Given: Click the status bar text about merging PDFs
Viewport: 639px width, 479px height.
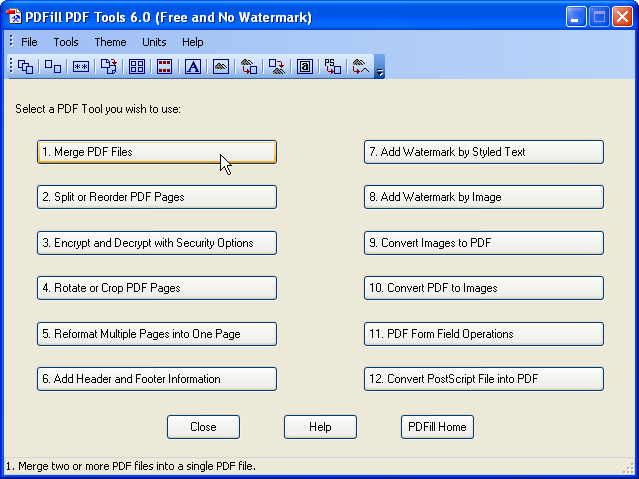Looking at the screenshot, I should (131, 466).
